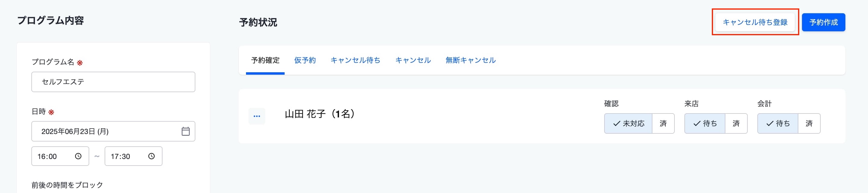Click the キャンセル待ち登録 button
The width and height of the screenshot is (868, 193).
pos(755,22)
